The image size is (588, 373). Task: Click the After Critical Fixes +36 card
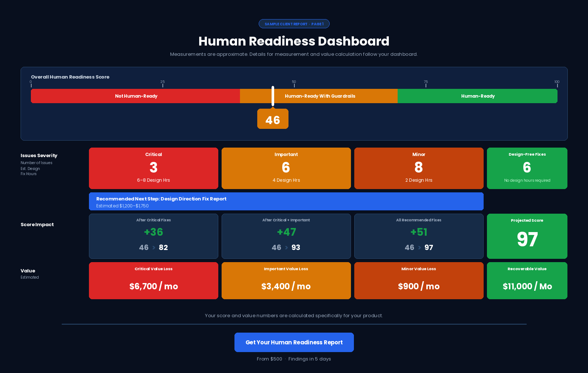pyautogui.click(x=154, y=236)
